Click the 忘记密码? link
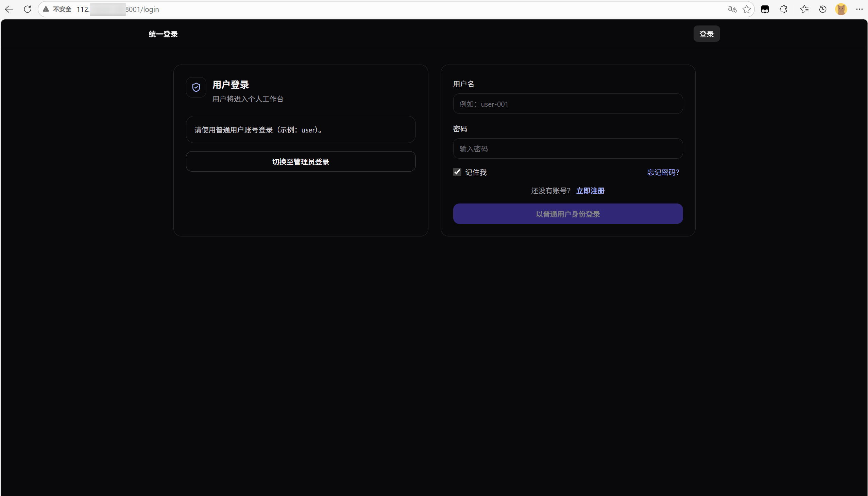 point(663,172)
